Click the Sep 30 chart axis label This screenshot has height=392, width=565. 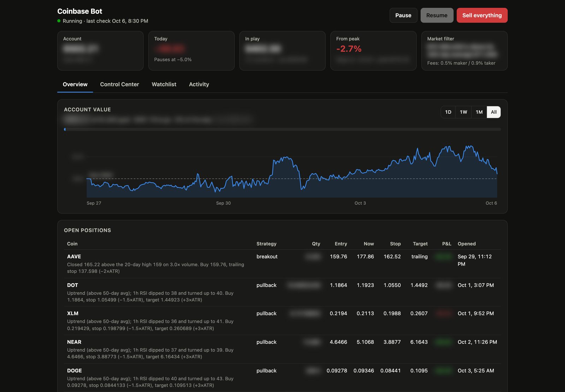click(224, 203)
